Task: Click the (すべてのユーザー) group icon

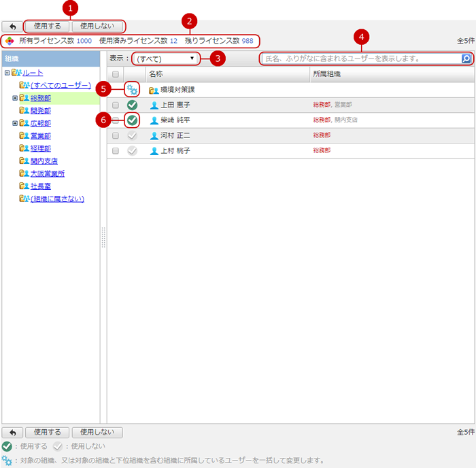Action: [x=24, y=85]
